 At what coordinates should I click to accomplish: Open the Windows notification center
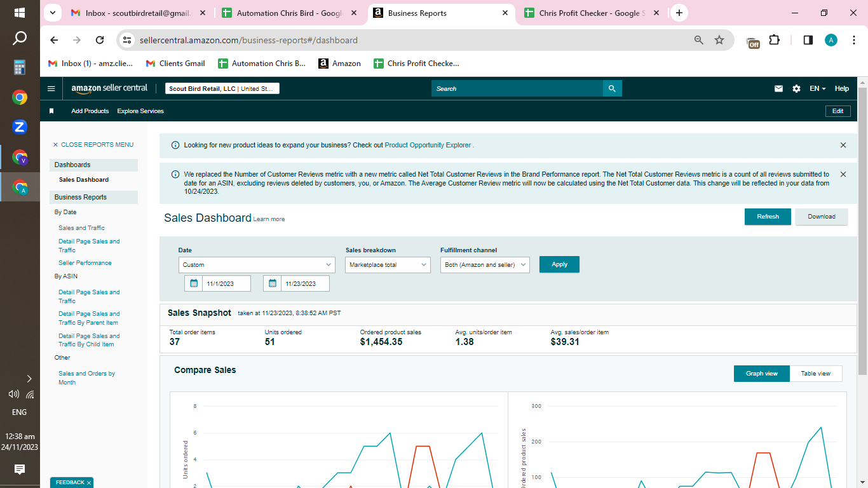click(x=20, y=470)
